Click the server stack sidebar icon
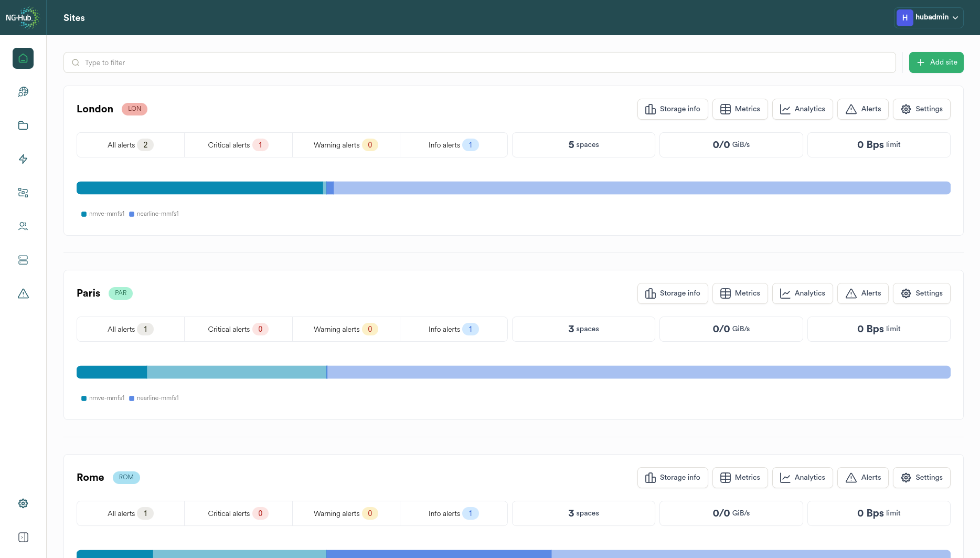Screen dimensions: 980x558 23,260
